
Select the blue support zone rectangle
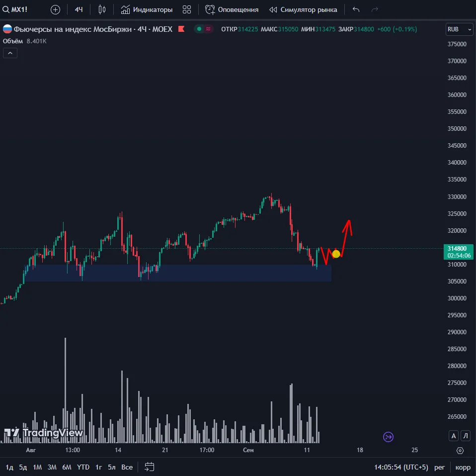[x=177, y=273]
